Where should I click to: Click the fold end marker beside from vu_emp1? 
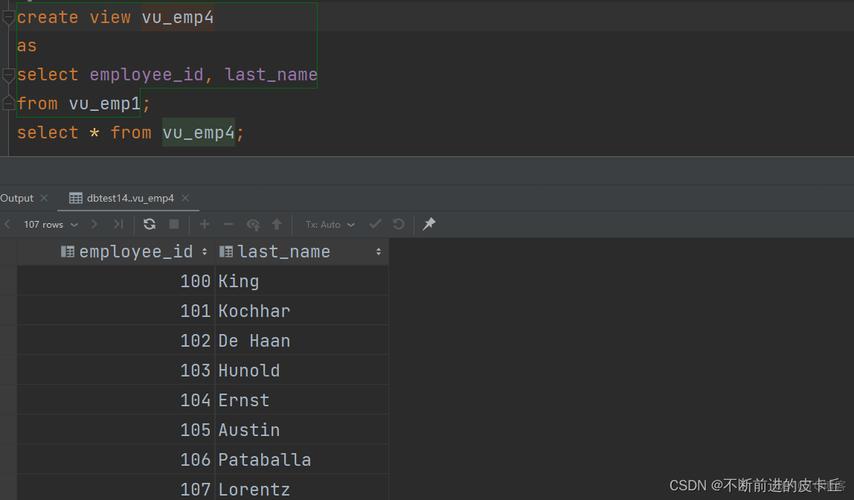coord(8,103)
